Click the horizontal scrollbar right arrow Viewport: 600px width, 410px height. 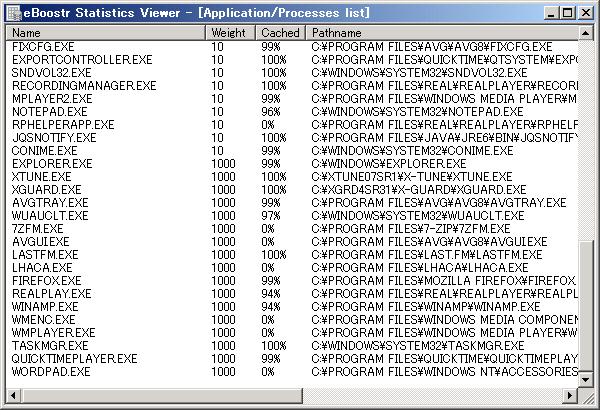click(x=570, y=395)
